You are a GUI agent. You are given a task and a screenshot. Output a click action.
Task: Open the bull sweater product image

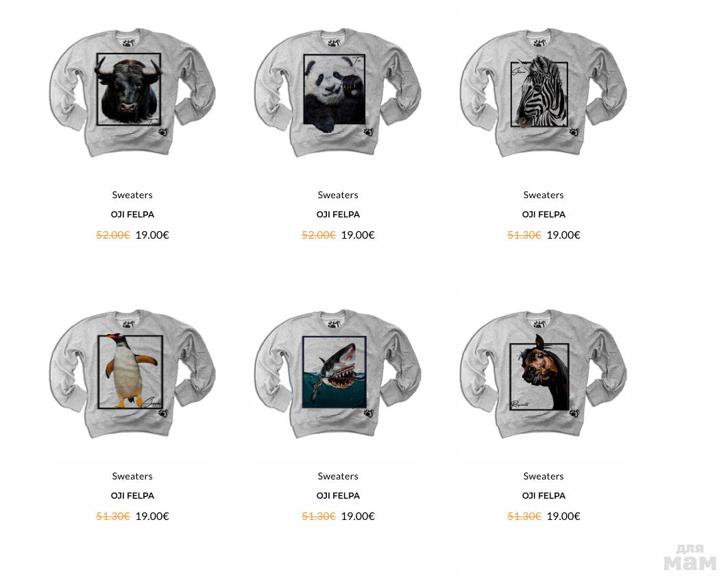132,93
